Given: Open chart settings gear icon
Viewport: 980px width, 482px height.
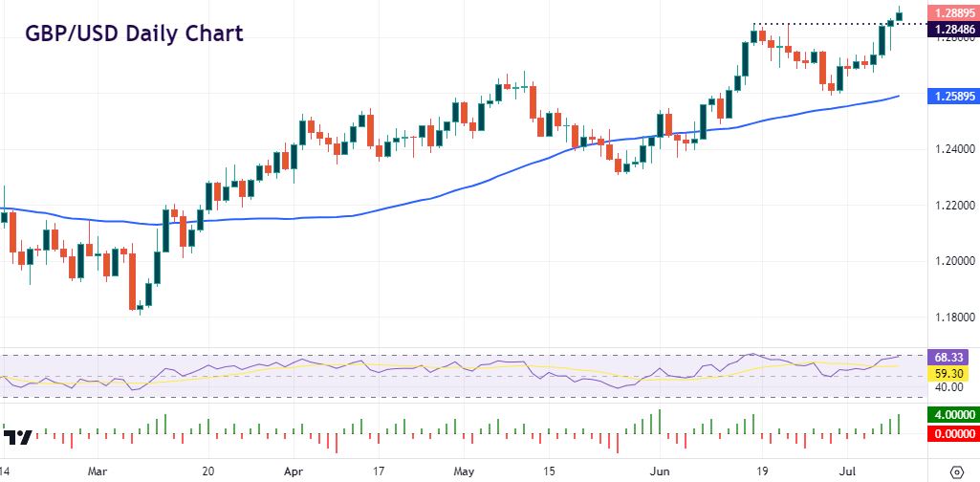Looking at the screenshot, I should [957, 471].
